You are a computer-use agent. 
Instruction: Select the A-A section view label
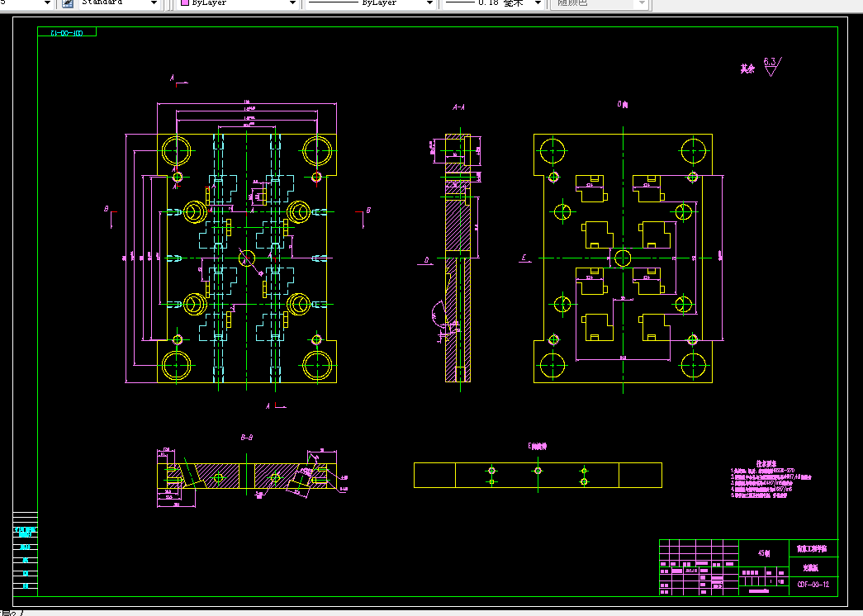458,108
